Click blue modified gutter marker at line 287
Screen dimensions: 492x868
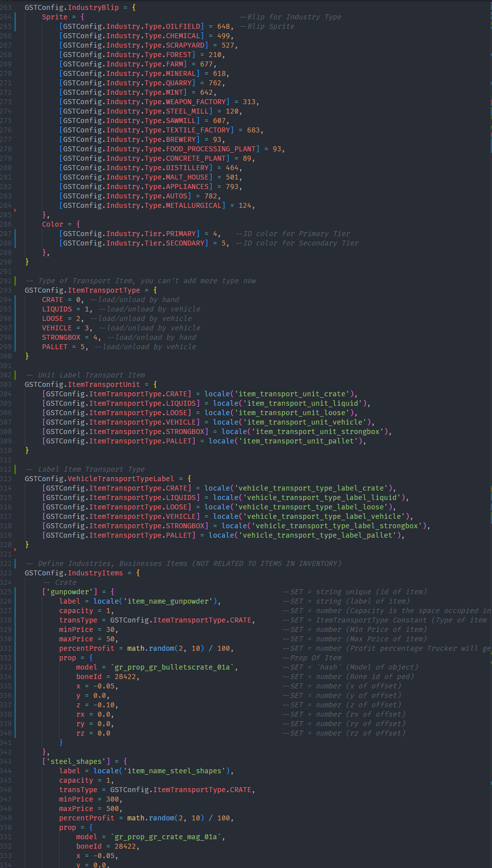coord(15,239)
